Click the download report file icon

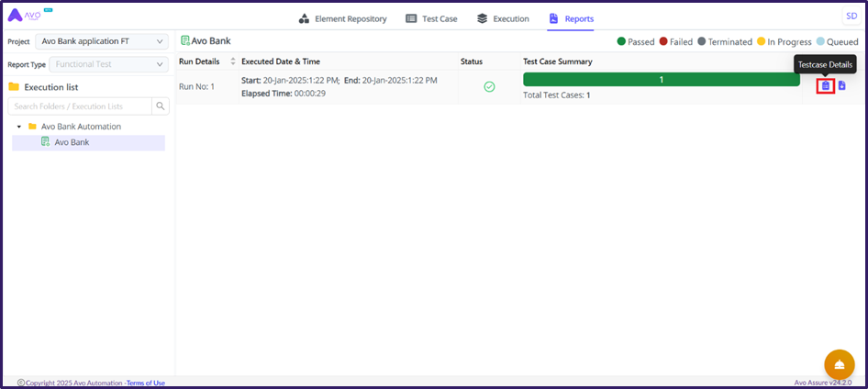pos(842,86)
